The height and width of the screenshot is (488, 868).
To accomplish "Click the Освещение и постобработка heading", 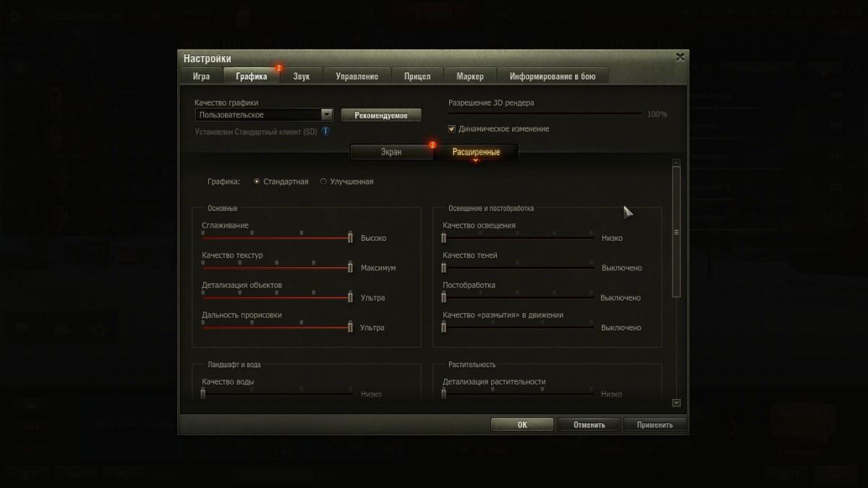I will [491, 208].
